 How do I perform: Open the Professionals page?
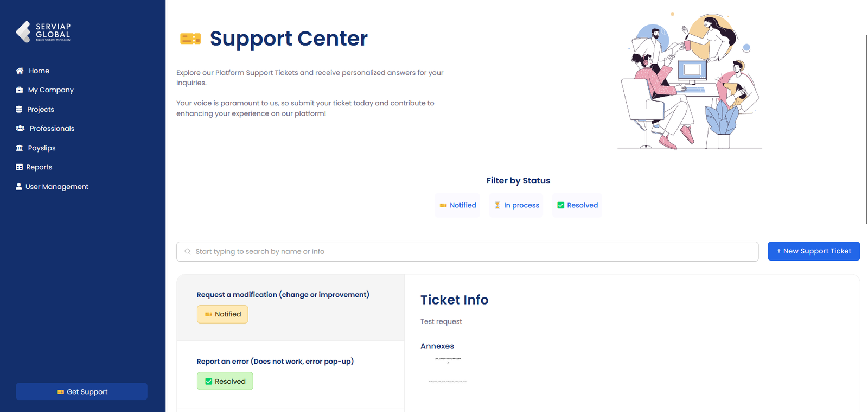point(52,129)
